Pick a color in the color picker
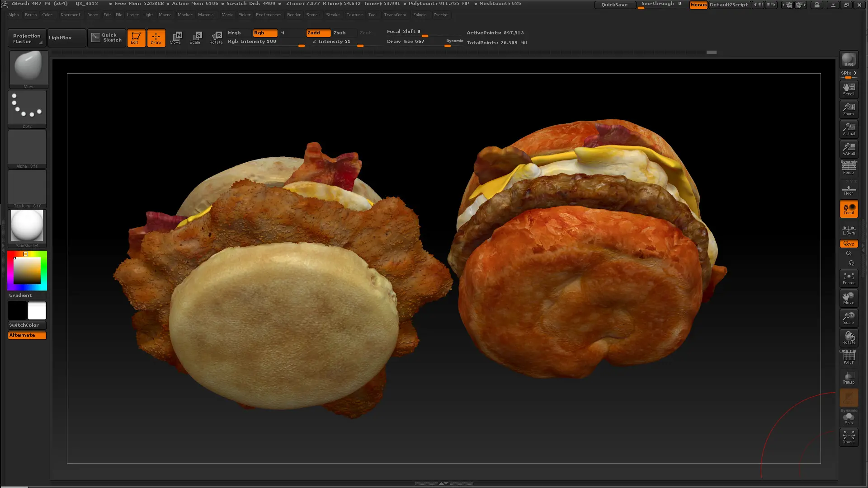The image size is (868, 488). pos(27,271)
